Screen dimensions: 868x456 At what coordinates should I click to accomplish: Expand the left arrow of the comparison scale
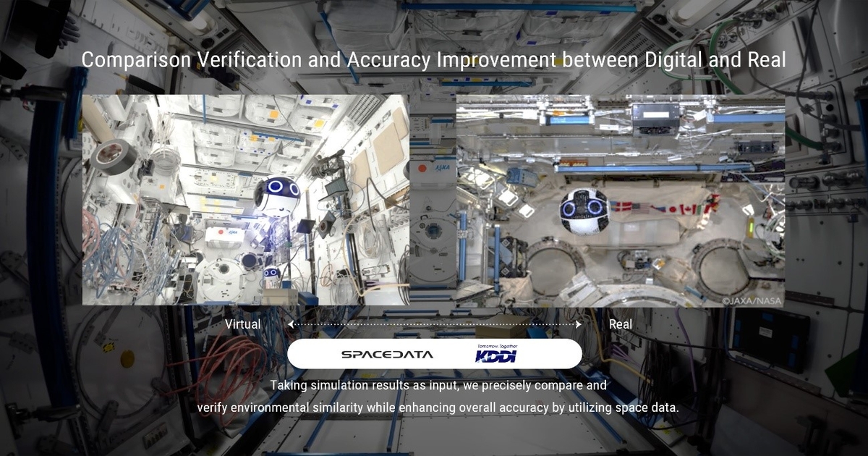[292, 324]
